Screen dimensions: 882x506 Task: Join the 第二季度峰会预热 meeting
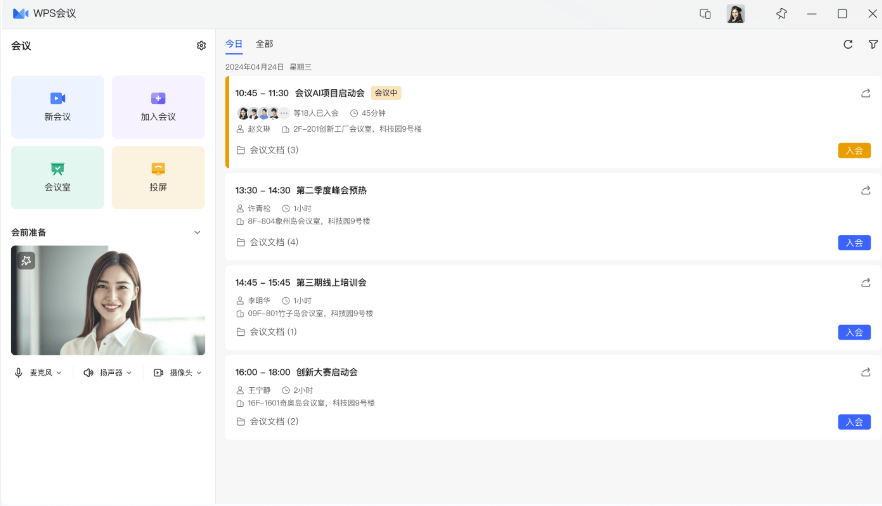pyautogui.click(x=854, y=242)
